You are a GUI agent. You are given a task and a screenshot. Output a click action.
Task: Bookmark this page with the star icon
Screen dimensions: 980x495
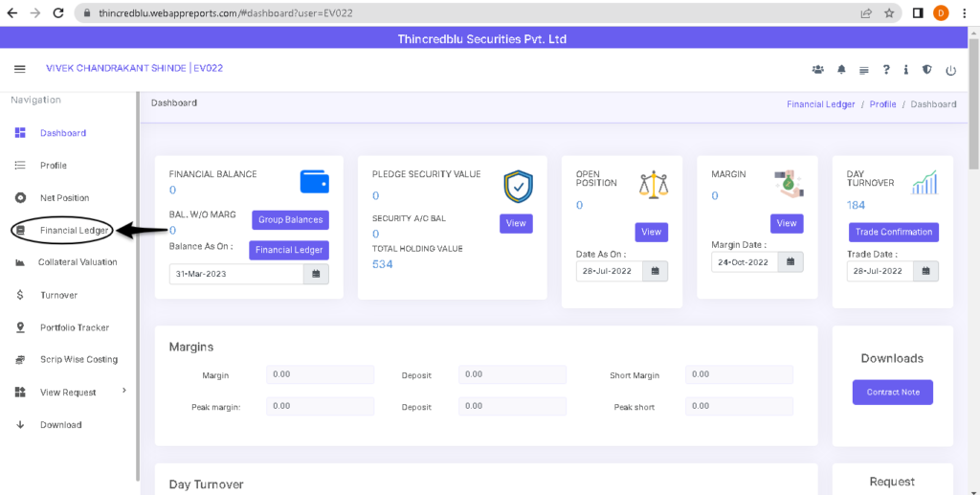pyautogui.click(x=889, y=12)
